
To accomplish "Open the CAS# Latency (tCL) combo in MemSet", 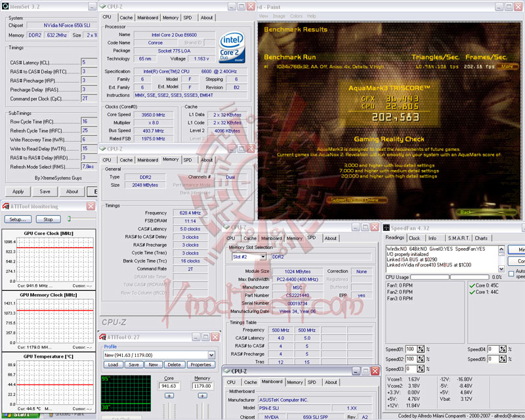I will coord(89,62).
